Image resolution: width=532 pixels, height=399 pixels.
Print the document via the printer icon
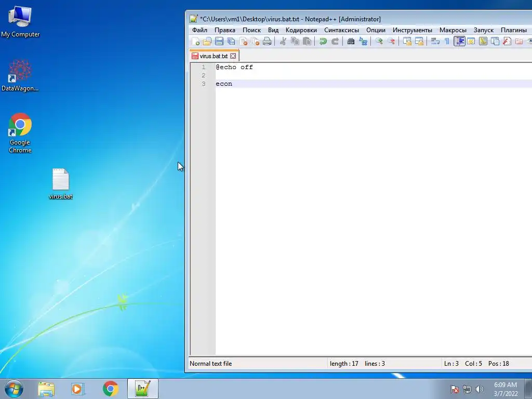[267, 42]
